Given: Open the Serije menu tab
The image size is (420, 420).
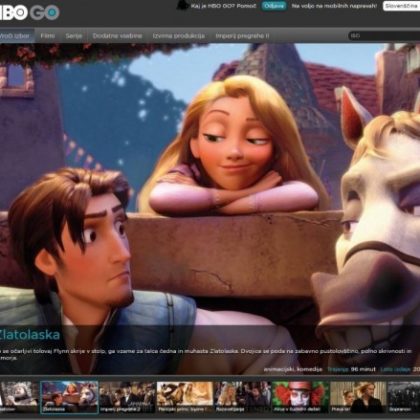Looking at the screenshot, I should click(x=74, y=36).
